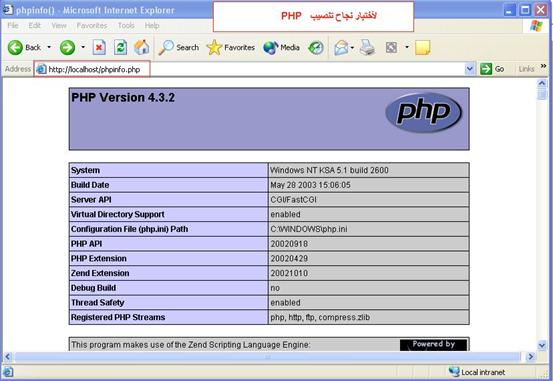Screen dimensions: 553x381
Task: Open the Help menu
Action: (152, 25)
